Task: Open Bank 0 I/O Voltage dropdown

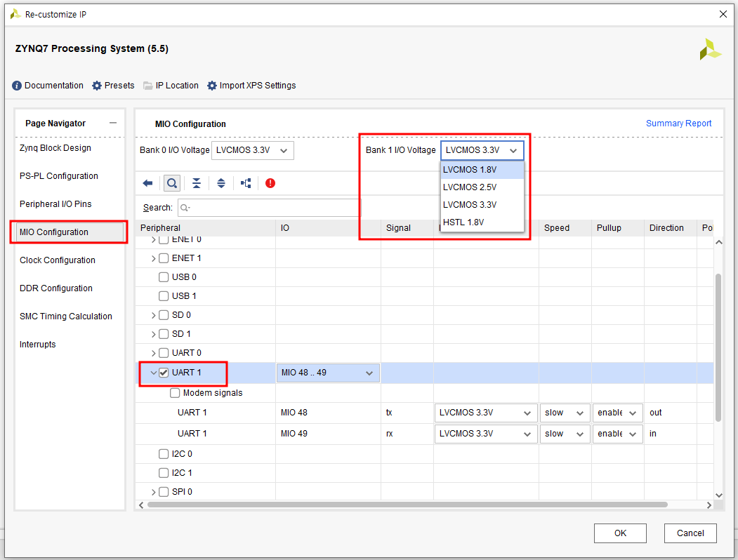Action: [253, 150]
